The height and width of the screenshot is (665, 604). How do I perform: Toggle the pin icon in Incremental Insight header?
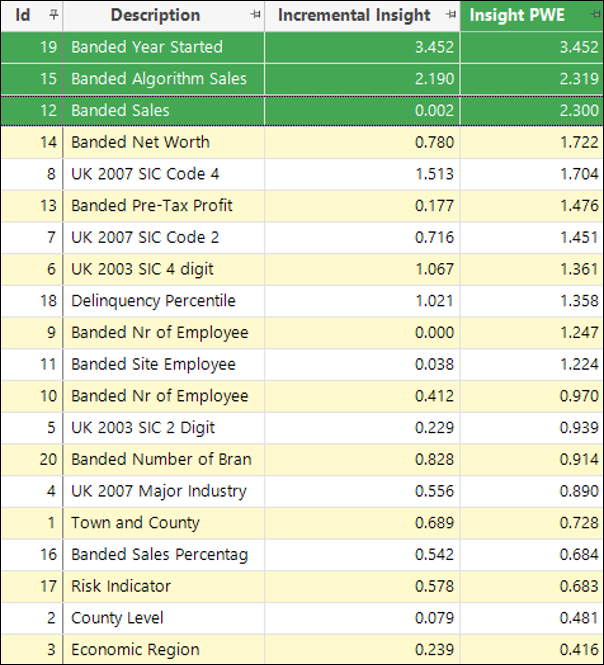point(451,15)
